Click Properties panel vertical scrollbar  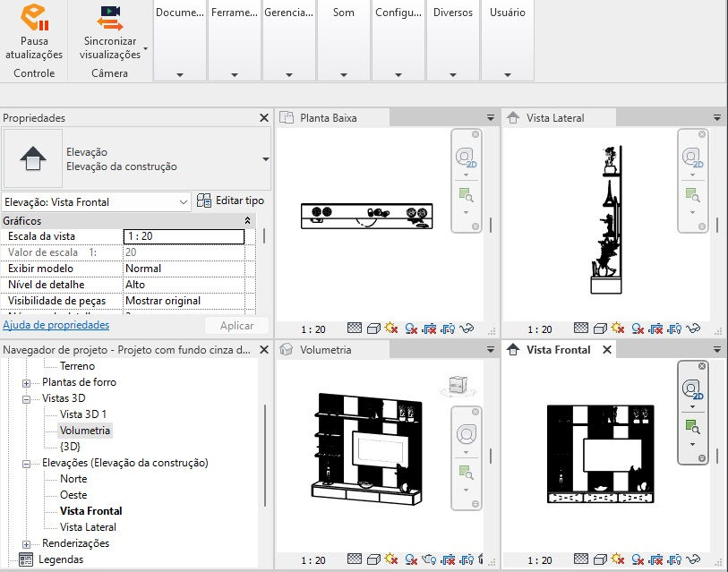coord(264,236)
